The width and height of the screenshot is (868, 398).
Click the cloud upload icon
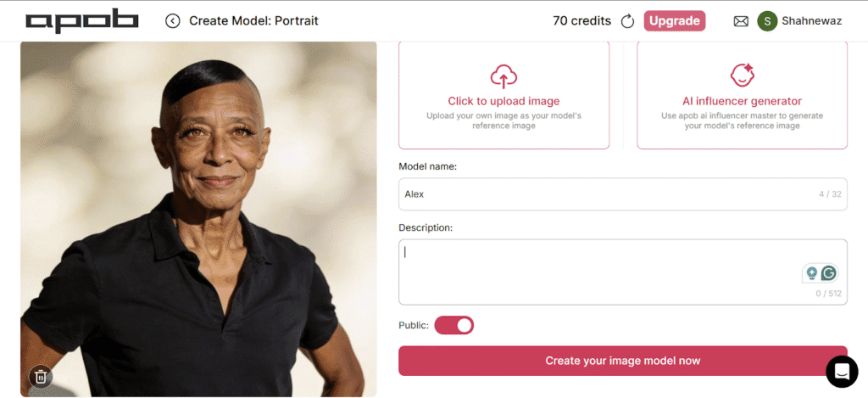pyautogui.click(x=504, y=76)
